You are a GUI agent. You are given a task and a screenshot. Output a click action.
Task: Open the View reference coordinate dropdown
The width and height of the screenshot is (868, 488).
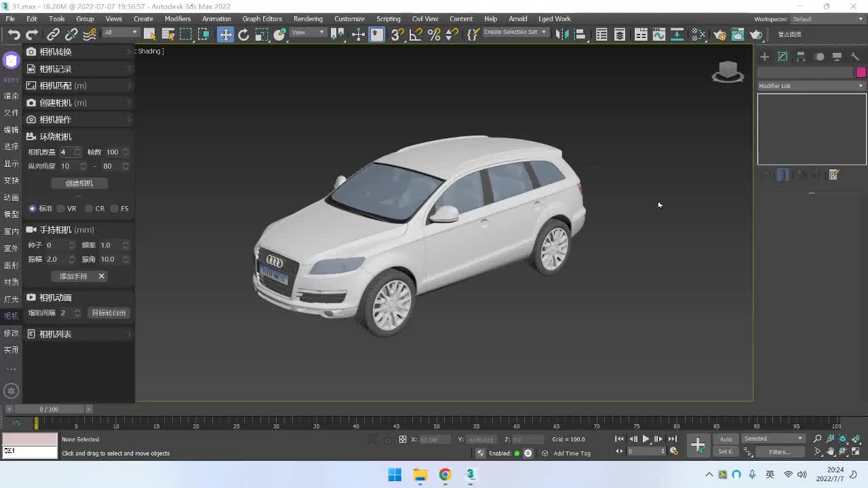(x=309, y=33)
